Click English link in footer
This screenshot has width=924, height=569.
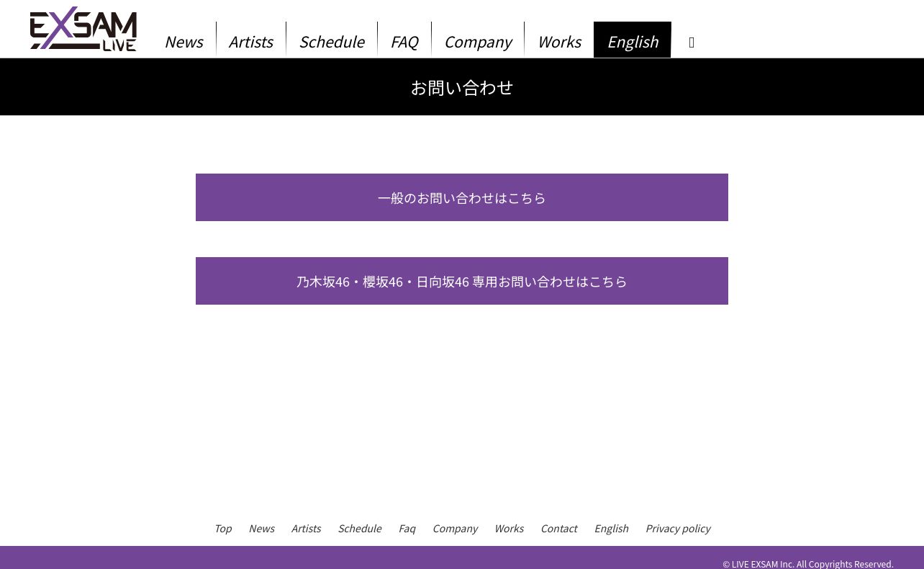click(611, 529)
